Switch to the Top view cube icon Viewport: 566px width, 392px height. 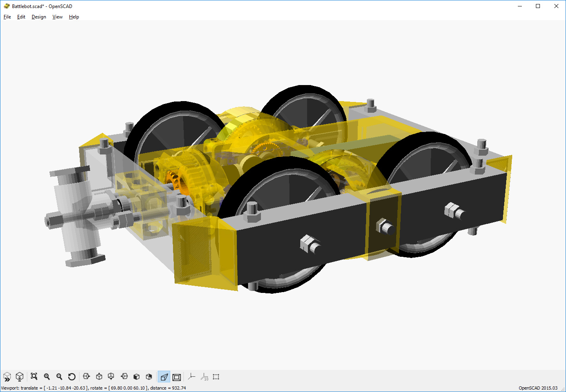click(99, 377)
